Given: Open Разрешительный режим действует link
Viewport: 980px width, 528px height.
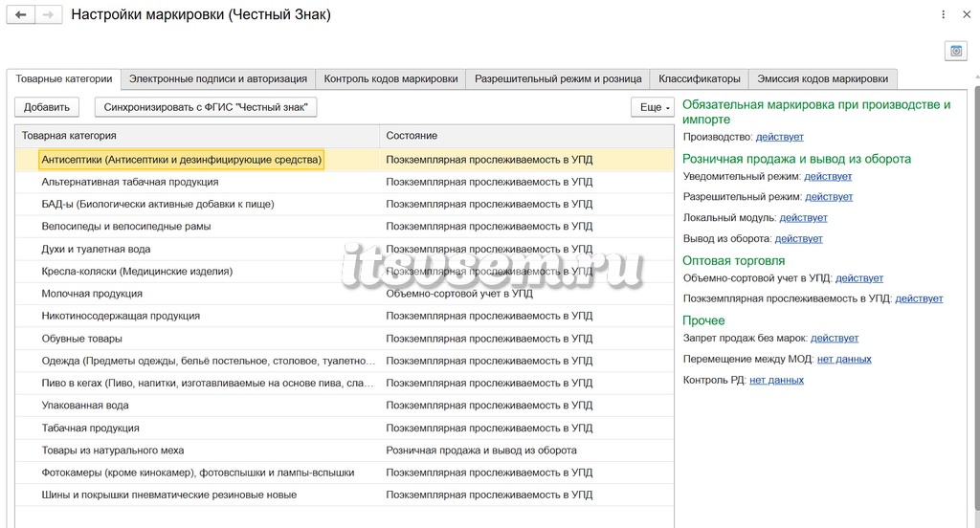Looking at the screenshot, I should pyautogui.click(x=829, y=197).
